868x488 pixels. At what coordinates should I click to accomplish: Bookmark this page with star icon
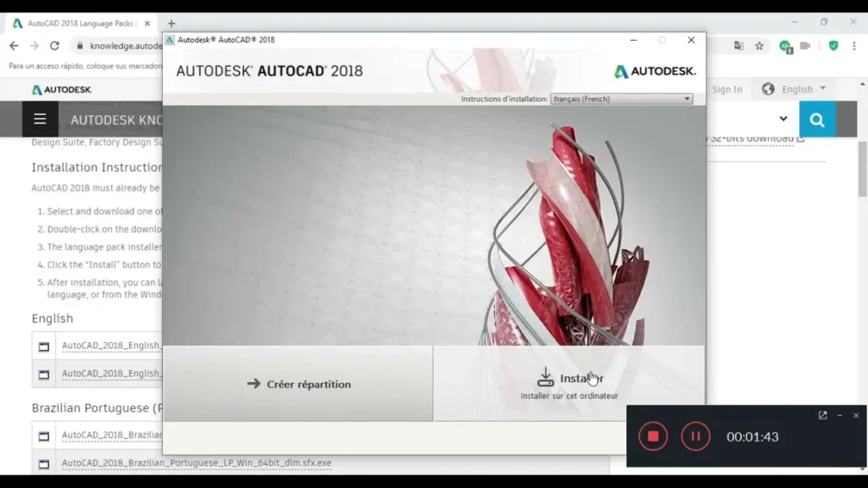759,46
